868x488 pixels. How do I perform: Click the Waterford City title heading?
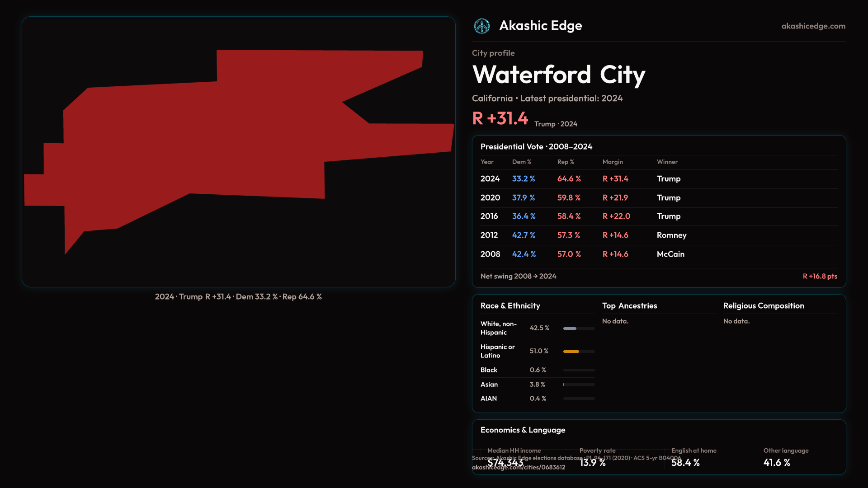[x=558, y=75]
